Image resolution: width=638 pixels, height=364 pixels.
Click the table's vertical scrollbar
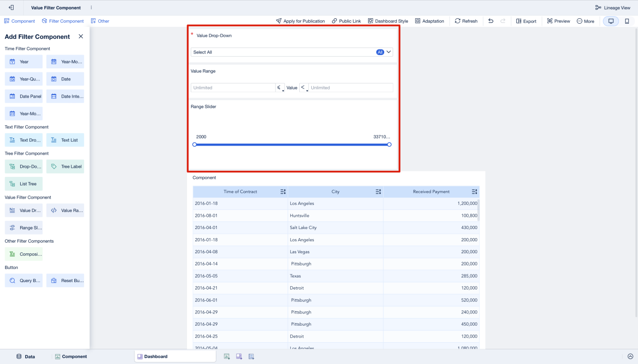click(478, 210)
